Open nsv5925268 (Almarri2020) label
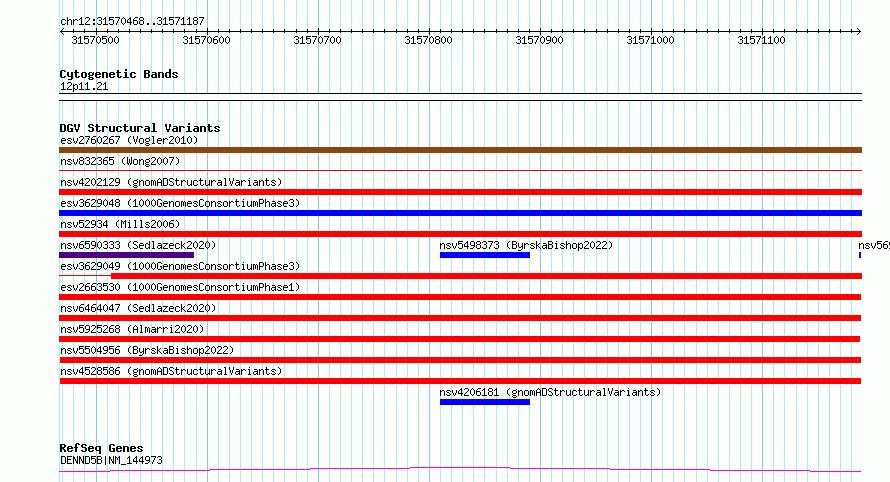The width and height of the screenshot is (890, 482). pos(132,329)
